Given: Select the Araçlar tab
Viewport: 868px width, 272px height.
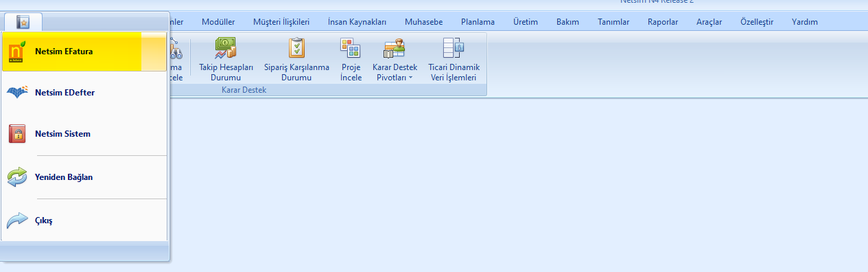Looking at the screenshot, I should 709,22.
